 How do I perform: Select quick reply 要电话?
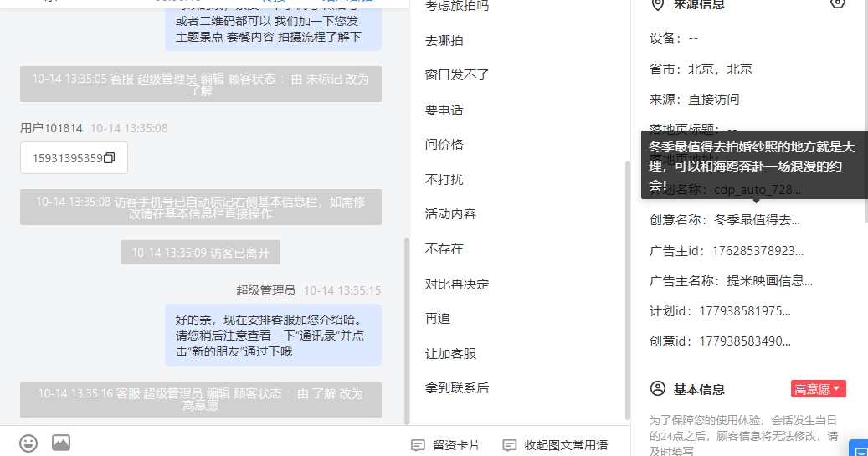[444, 110]
